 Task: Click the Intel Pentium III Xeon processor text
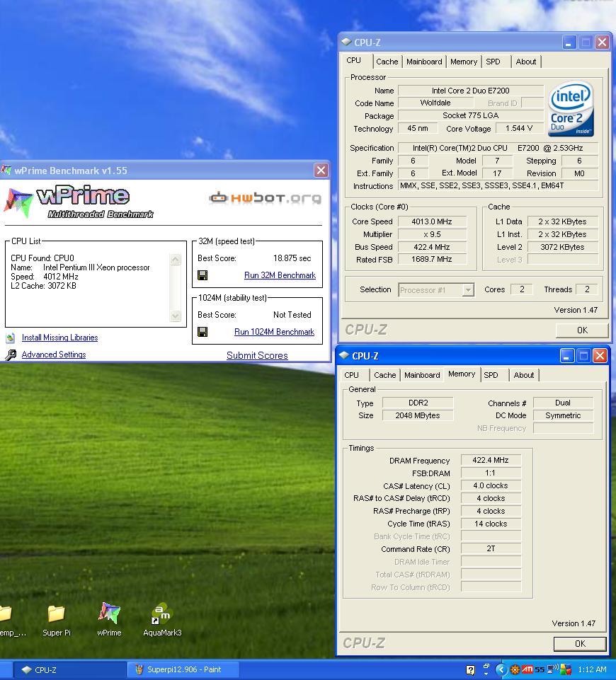coord(96,267)
